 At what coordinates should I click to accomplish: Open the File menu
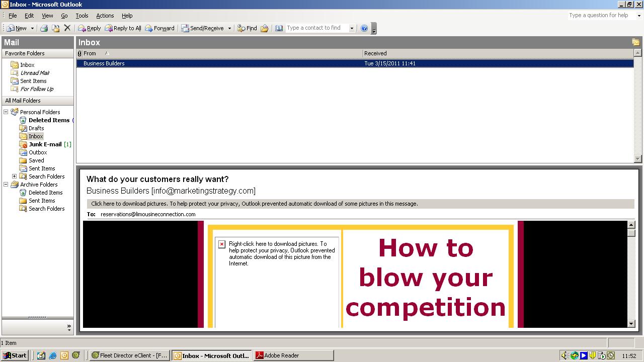pos(13,16)
